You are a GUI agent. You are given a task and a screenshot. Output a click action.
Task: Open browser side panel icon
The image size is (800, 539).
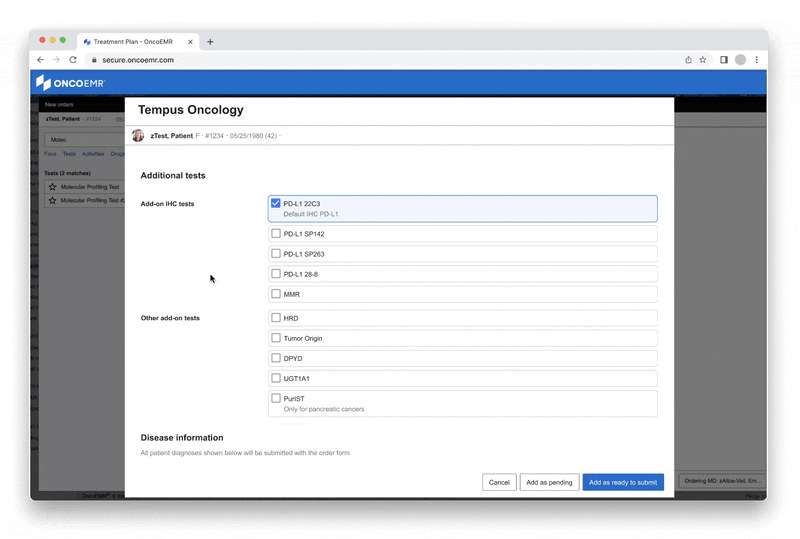[724, 60]
